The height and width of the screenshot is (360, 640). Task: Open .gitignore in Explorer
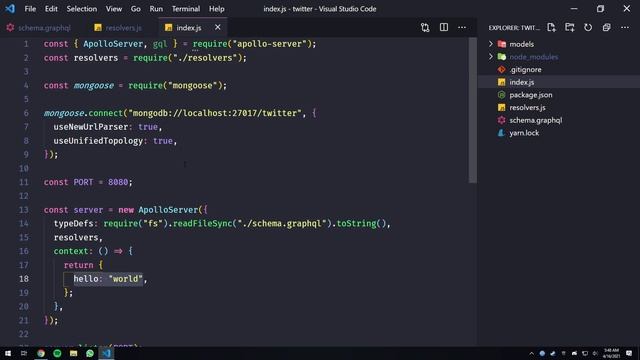pyautogui.click(x=525, y=69)
